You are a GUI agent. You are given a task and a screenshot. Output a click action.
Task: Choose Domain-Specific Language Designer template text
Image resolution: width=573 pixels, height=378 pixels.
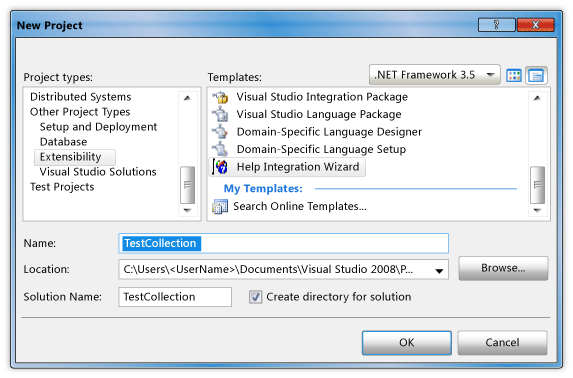pyautogui.click(x=329, y=132)
